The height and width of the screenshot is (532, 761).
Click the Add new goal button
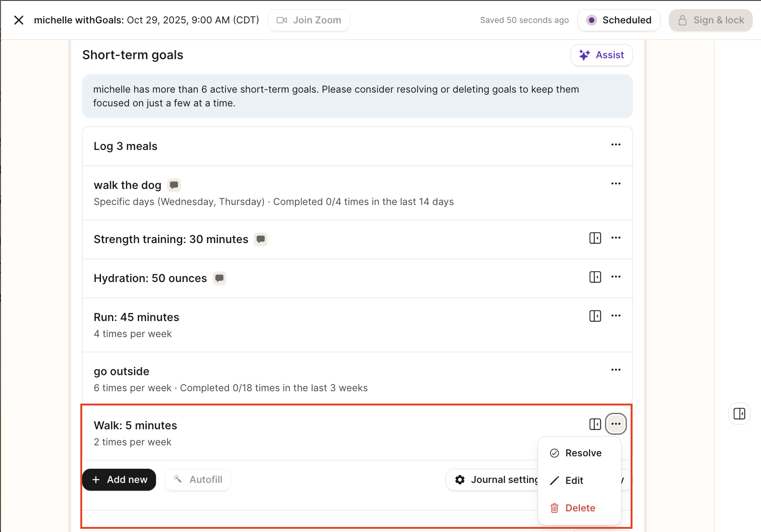[119, 480]
